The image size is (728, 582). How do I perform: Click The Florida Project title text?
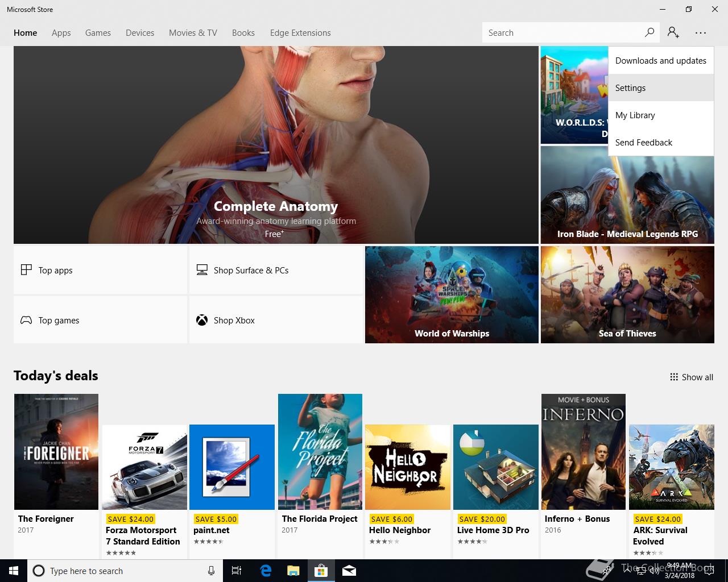[x=320, y=519]
